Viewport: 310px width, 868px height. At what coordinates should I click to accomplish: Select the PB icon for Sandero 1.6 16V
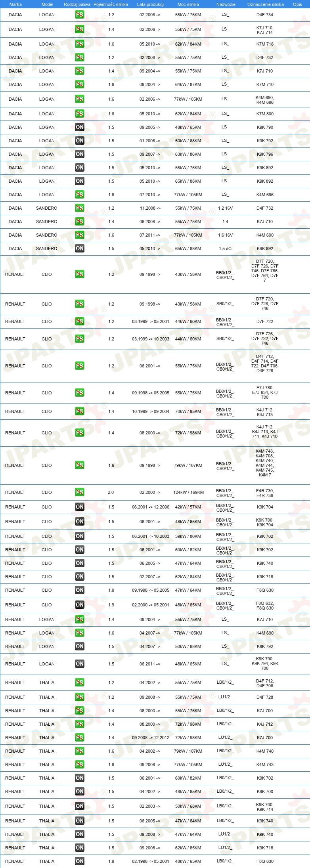click(x=79, y=235)
